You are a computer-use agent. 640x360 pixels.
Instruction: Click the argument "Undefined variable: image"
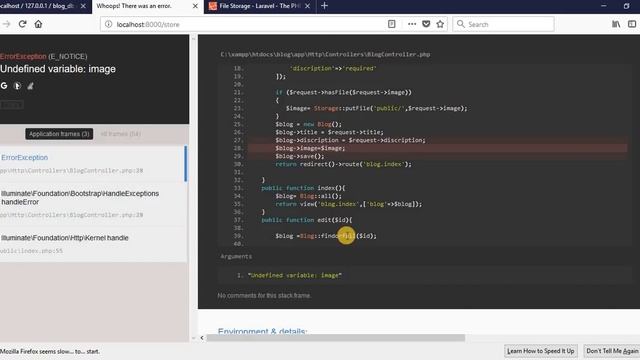294,276
